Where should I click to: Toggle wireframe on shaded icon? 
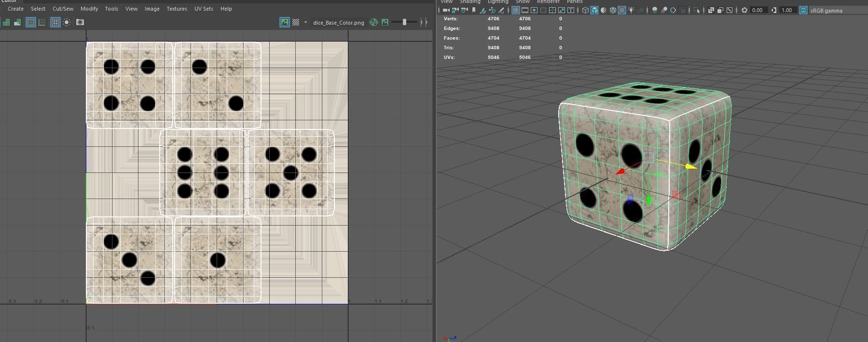tap(613, 10)
